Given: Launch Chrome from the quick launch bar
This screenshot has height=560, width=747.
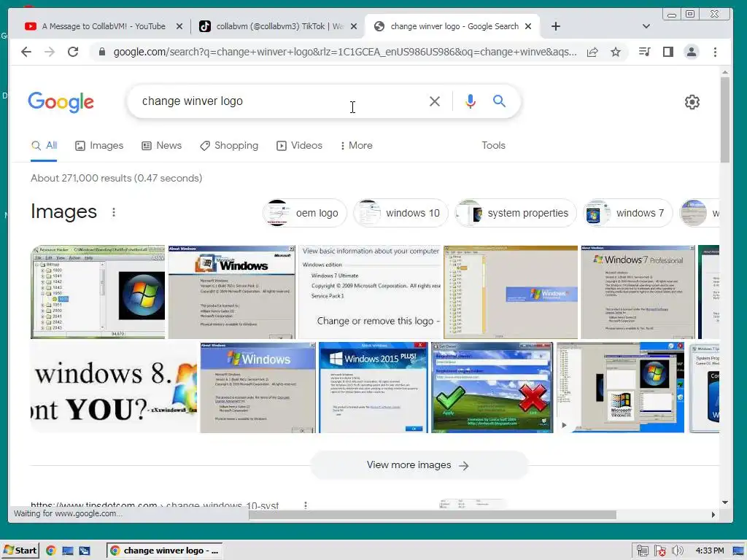Looking at the screenshot, I should [51, 551].
